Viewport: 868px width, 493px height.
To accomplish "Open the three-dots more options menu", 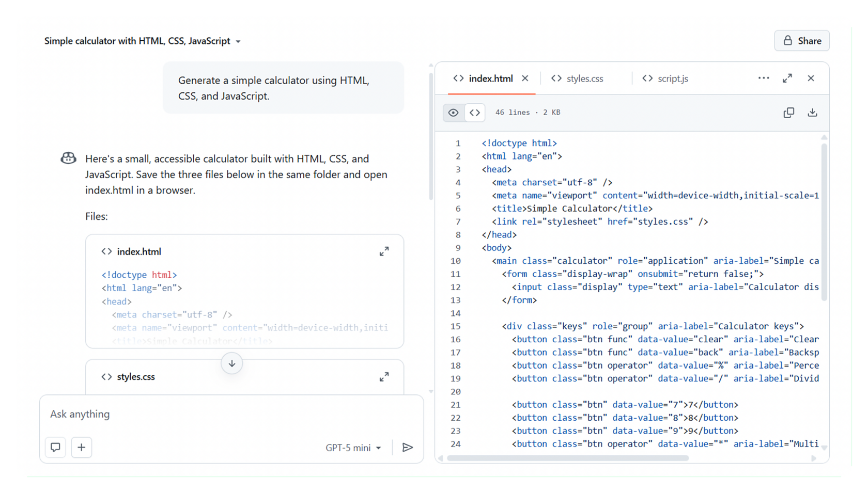I will click(764, 78).
